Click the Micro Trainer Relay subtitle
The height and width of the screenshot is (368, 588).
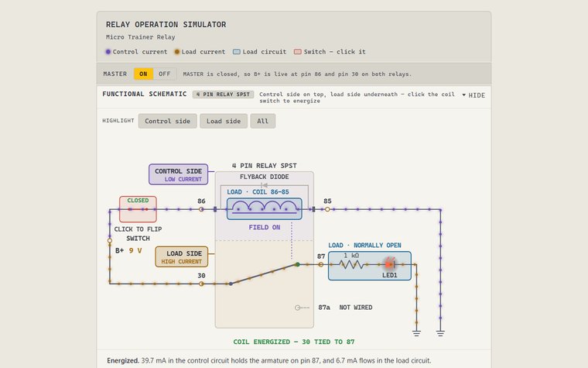140,37
